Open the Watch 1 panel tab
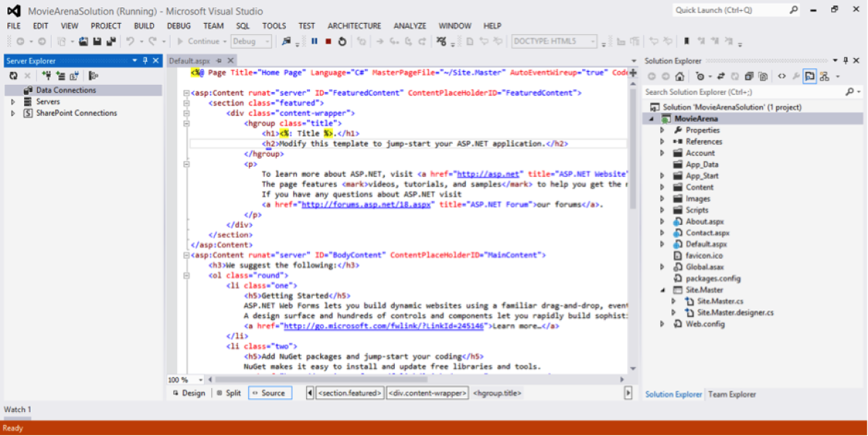The image size is (868, 436). click(17, 409)
